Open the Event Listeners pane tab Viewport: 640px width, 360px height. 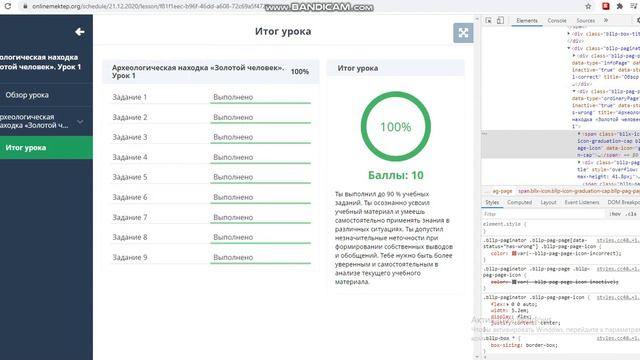[x=582, y=202]
